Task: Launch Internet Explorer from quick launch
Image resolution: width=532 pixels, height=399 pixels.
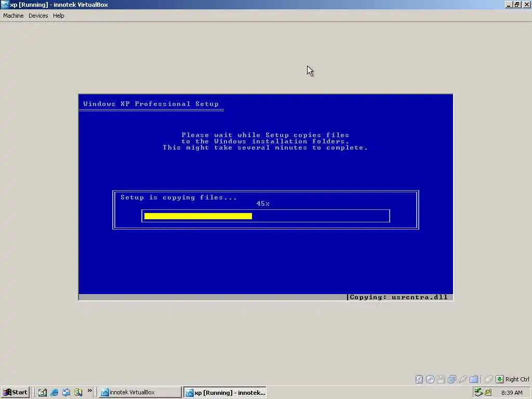Action: (54, 392)
